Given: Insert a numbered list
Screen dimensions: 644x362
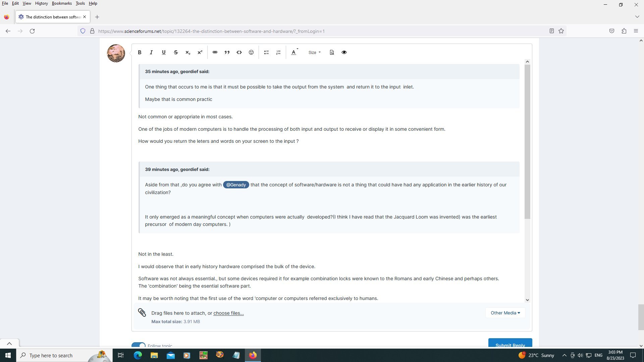Looking at the screenshot, I should click(x=278, y=52).
